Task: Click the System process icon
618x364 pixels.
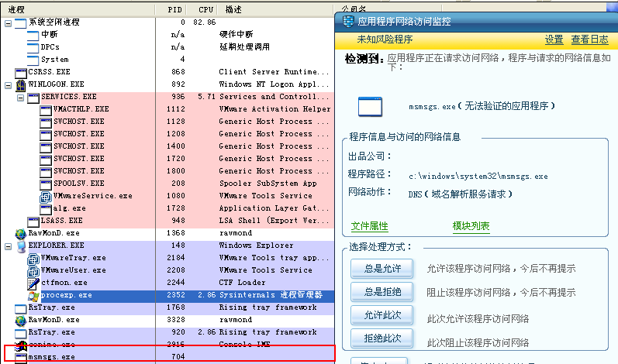Action: [x=33, y=60]
